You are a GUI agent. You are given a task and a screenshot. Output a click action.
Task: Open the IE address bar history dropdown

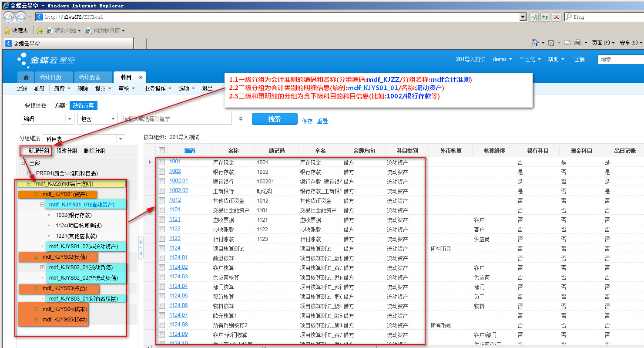pos(523,17)
